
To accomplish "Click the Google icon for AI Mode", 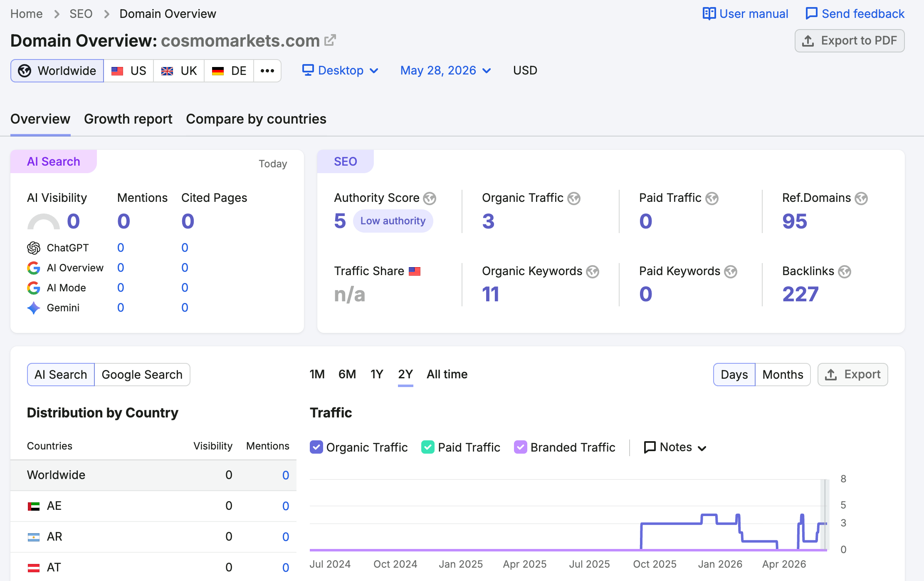I will pyautogui.click(x=34, y=288).
